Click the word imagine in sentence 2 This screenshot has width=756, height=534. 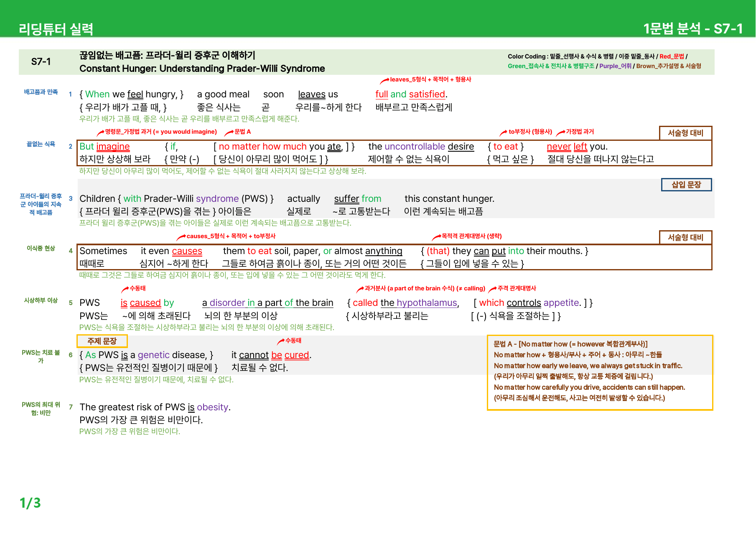click(x=113, y=147)
